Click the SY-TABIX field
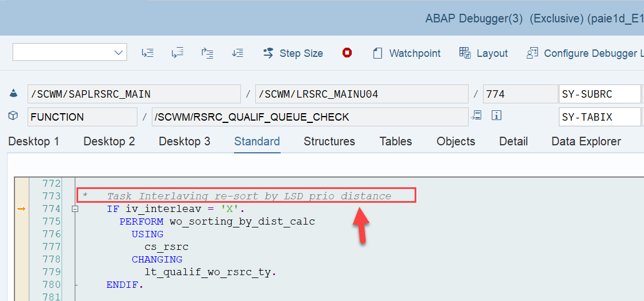 point(599,117)
